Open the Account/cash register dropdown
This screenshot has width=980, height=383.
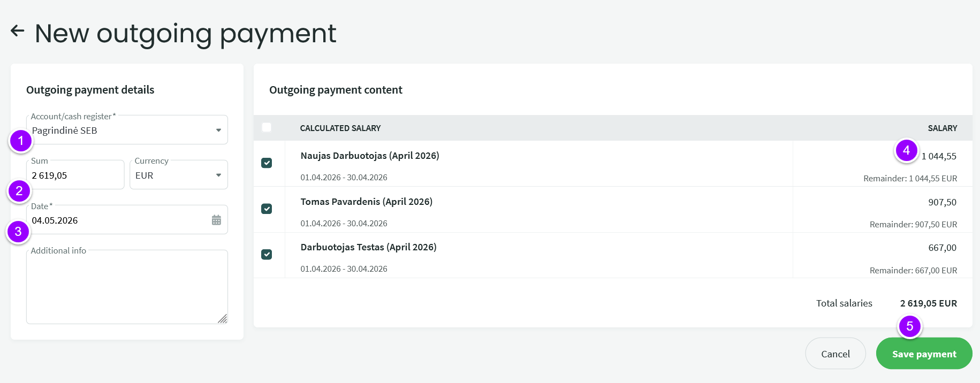(127, 130)
